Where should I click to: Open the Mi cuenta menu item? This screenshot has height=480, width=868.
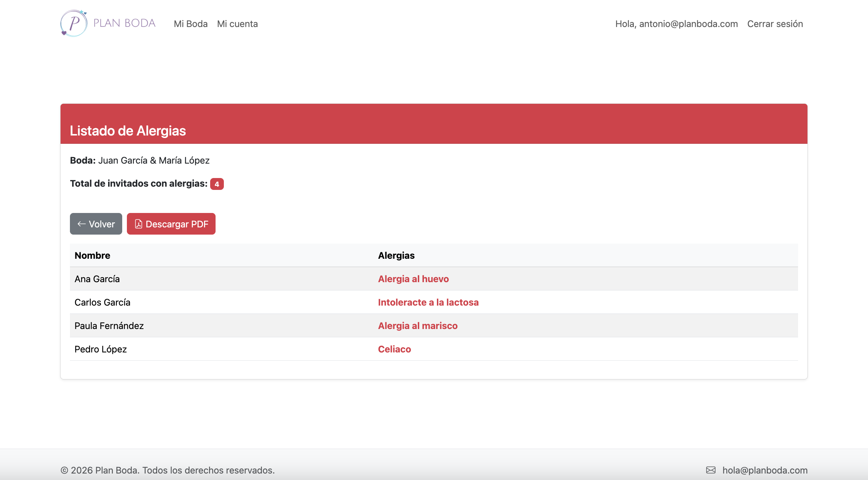click(237, 24)
